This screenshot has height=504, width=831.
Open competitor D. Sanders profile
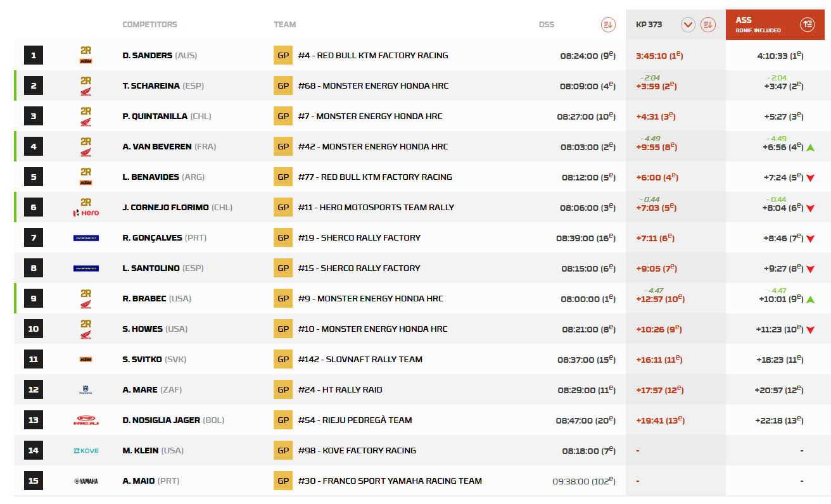147,56
